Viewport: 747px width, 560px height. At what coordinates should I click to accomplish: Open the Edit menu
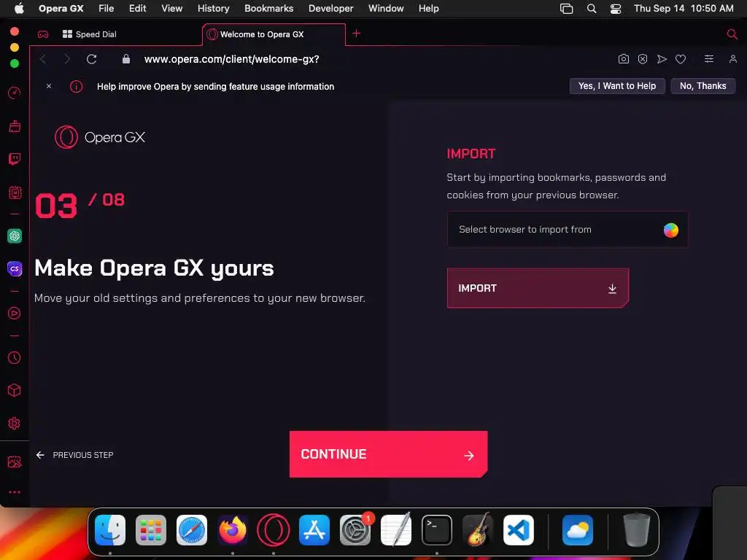tap(138, 8)
